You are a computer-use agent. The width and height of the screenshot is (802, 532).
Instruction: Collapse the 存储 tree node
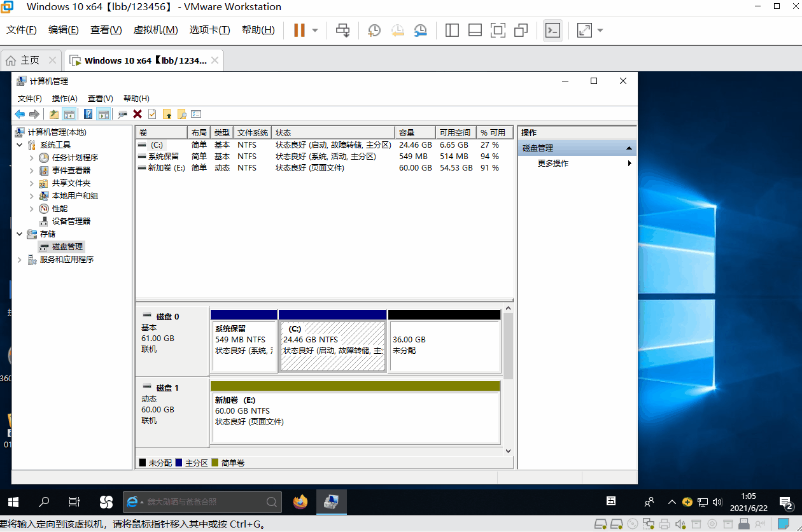(19, 234)
